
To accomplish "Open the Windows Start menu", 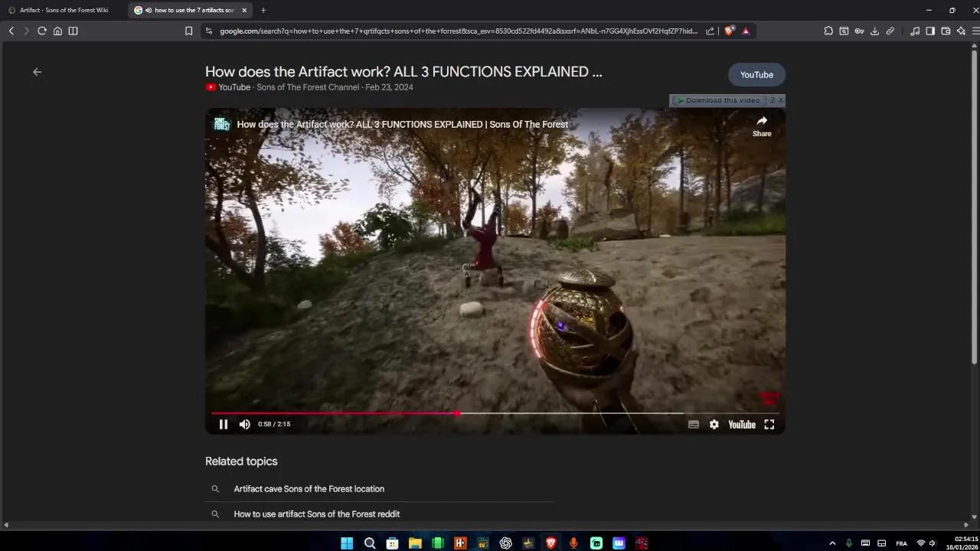I will click(x=347, y=543).
